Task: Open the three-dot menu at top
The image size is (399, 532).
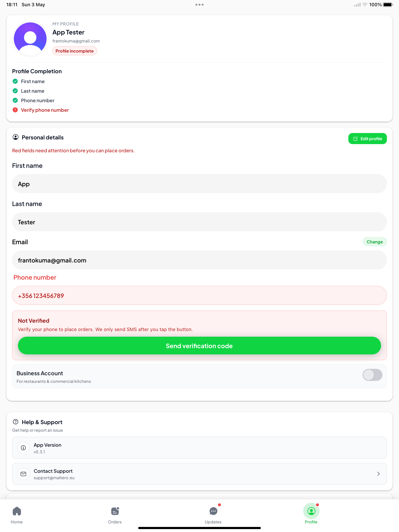Action: tap(199, 4)
